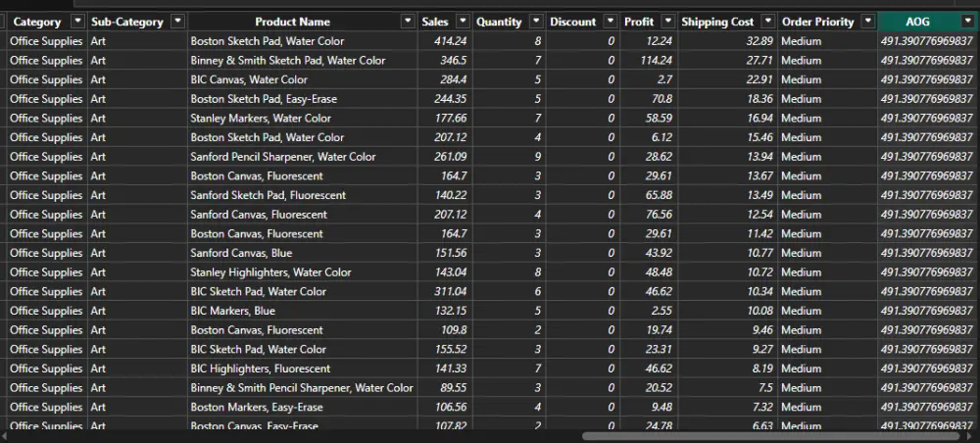Open the AOG column filter dropdown
Viewport: 980px width, 443px height.
click(x=967, y=22)
